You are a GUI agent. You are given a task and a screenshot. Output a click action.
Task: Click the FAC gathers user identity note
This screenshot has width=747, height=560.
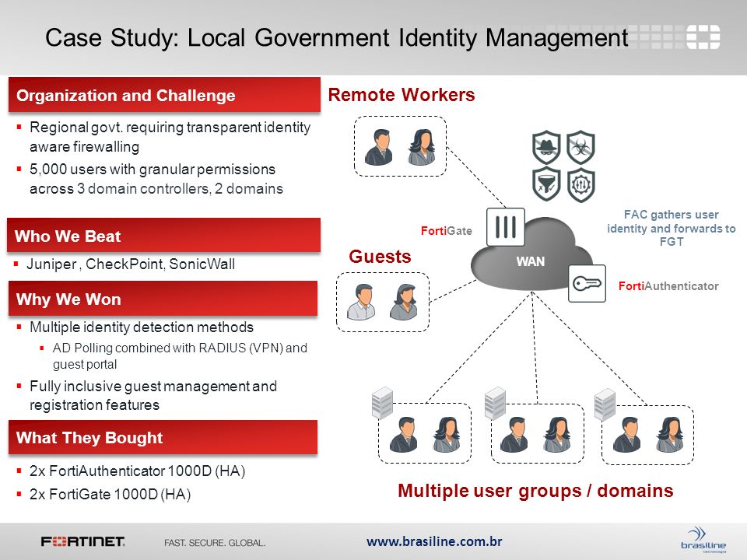(x=672, y=228)
